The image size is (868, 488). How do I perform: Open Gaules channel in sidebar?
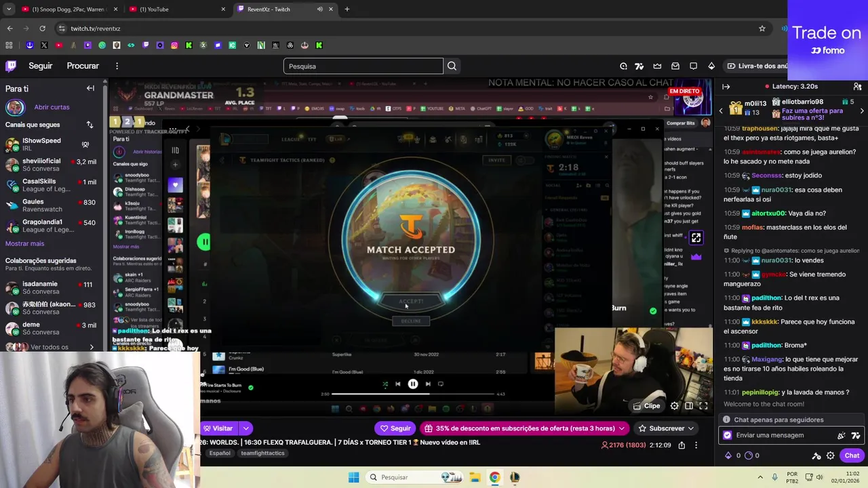(52, 205)
